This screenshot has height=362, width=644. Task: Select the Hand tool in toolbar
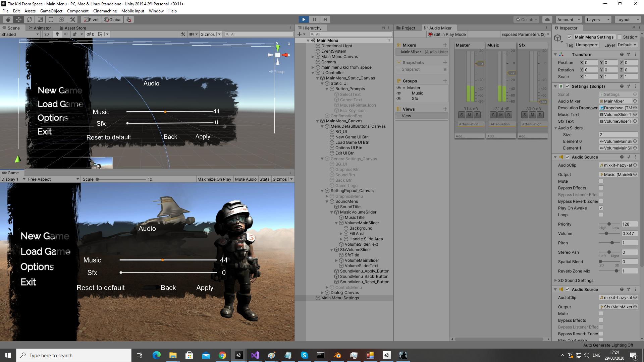(8, 19)
